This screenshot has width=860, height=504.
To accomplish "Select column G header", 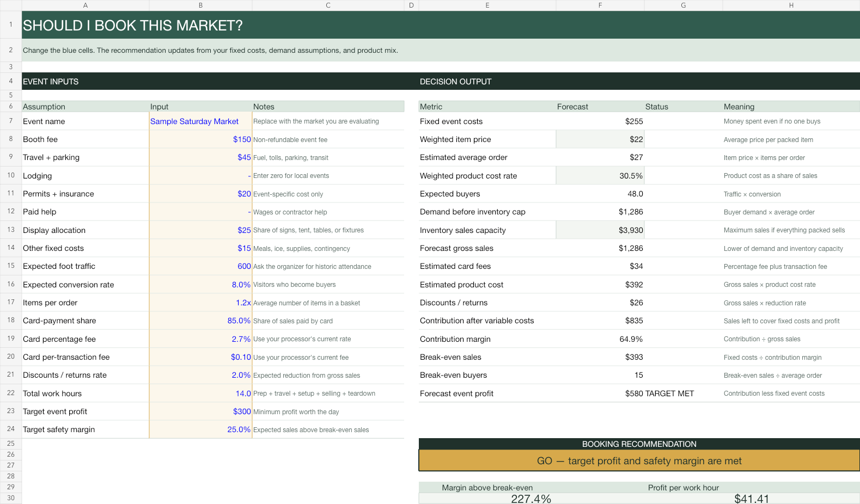I will tap(684, 5).
